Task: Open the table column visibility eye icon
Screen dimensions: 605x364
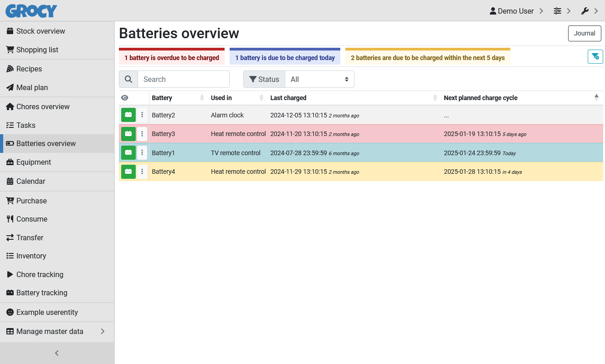Action: (125, 98)
